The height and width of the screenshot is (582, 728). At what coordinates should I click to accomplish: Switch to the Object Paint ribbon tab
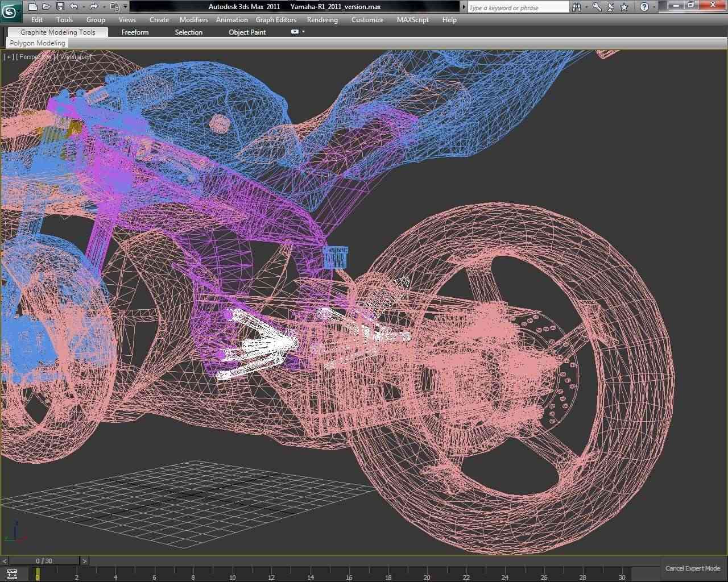pyautogui.click(x=247, y=32)
